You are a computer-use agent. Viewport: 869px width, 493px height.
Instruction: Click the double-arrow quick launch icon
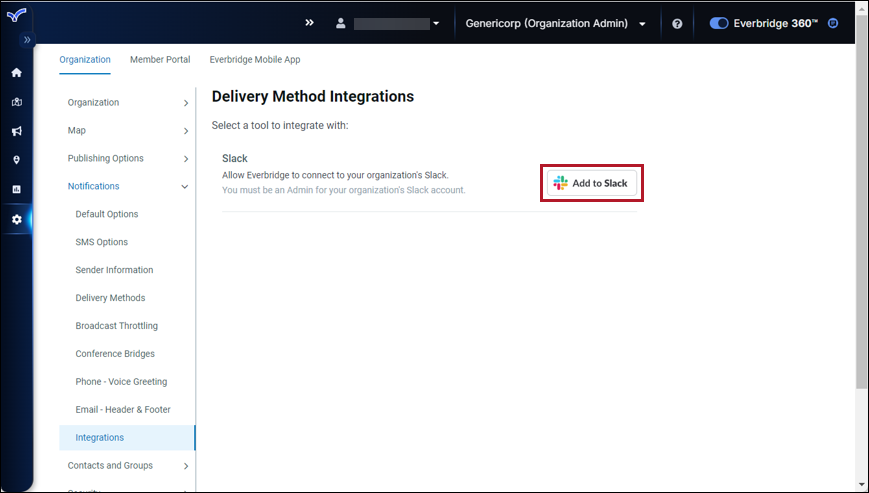click(x=309, y=23)
